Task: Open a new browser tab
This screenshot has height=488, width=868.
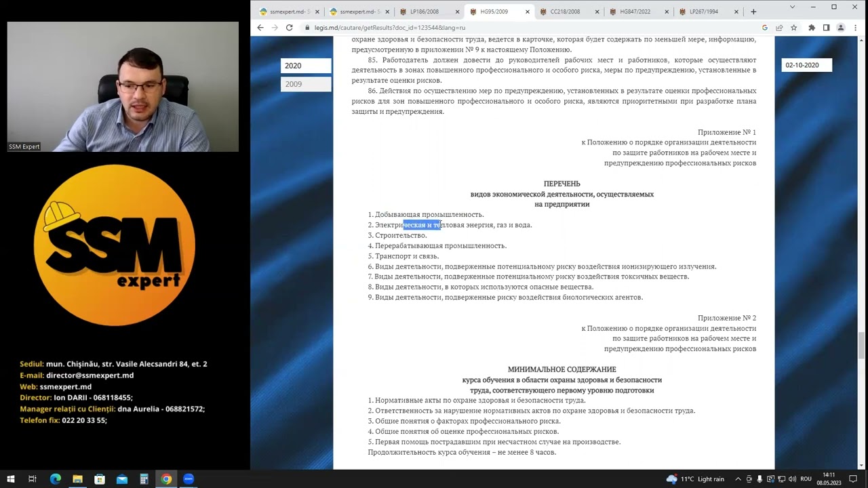Action: [x=753, y=12]
